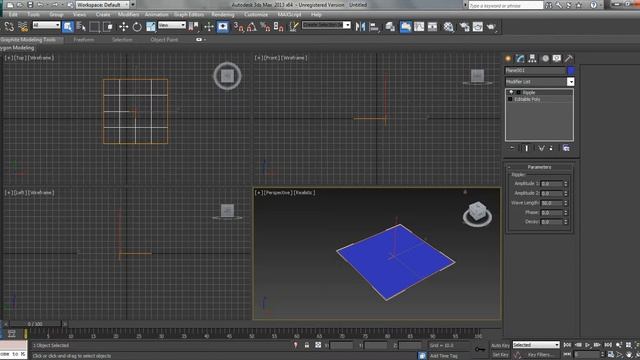Open the Rendered Frame Window
The height and width of the screenshot is (360, 640).
click(478, 27)
